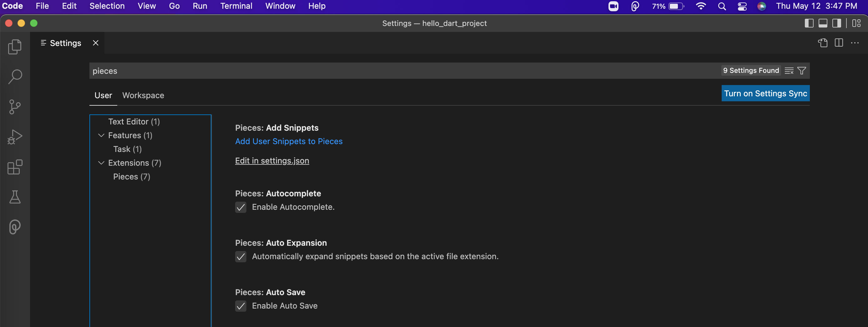Open the Pieces view in activity bar
Viewport: 868px width, 327px height.
click(15, 227)
